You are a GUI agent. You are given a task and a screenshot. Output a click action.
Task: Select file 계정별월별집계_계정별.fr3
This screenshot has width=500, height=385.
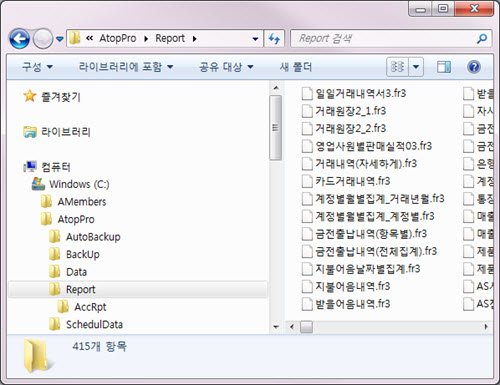click(x=368, y=216)
